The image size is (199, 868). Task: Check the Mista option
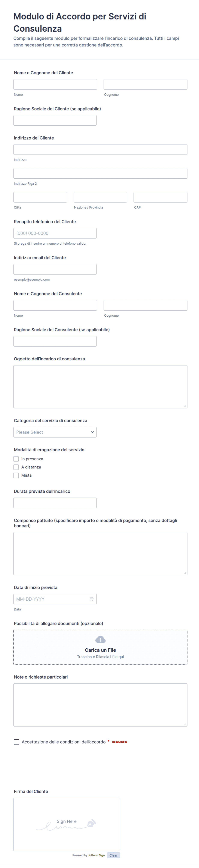[x=16, y=475]
